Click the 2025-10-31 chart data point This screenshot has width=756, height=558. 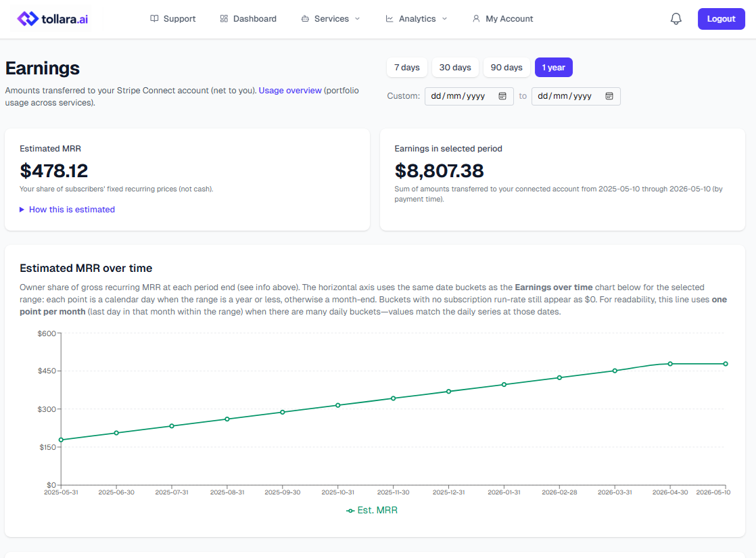coord(338,405)
